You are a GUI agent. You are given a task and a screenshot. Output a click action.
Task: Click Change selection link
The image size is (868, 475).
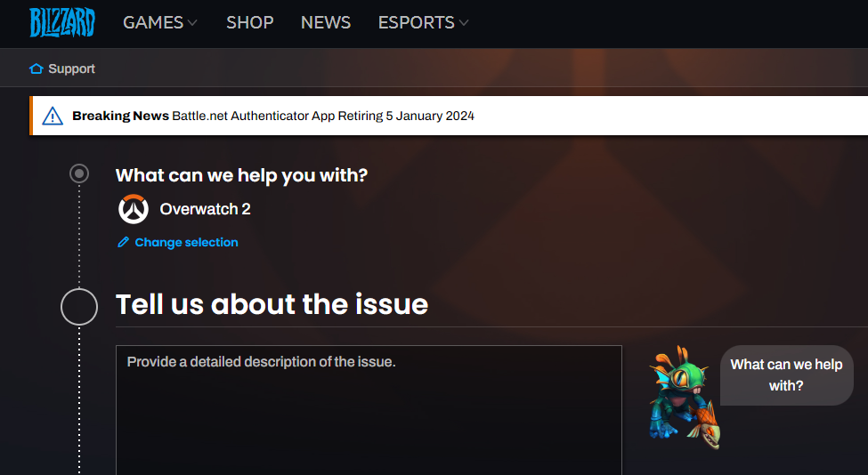187,242
